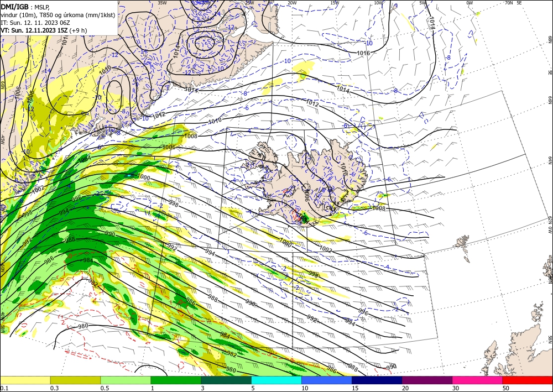Click the '70N' label at top right
553x392 pixels.
point(509,3)
